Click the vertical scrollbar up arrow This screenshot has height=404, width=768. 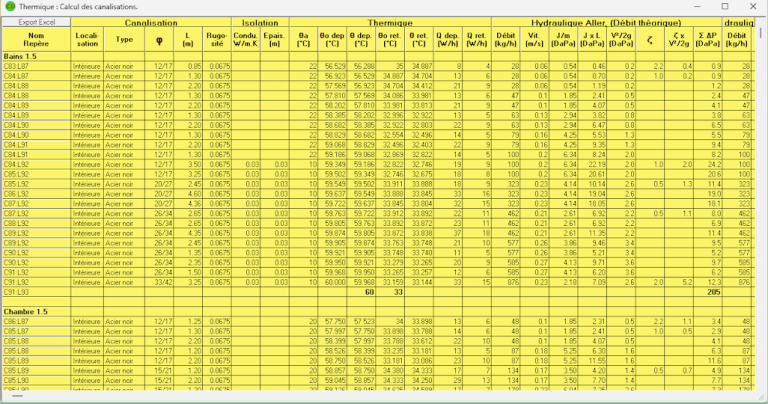click(761, 20)
